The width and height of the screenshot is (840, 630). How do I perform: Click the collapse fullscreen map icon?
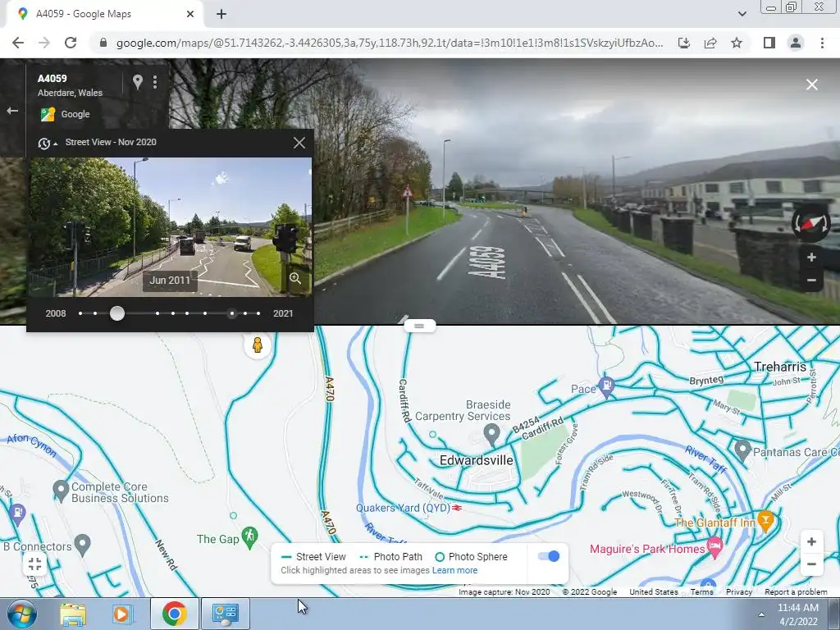coord(34,564)
